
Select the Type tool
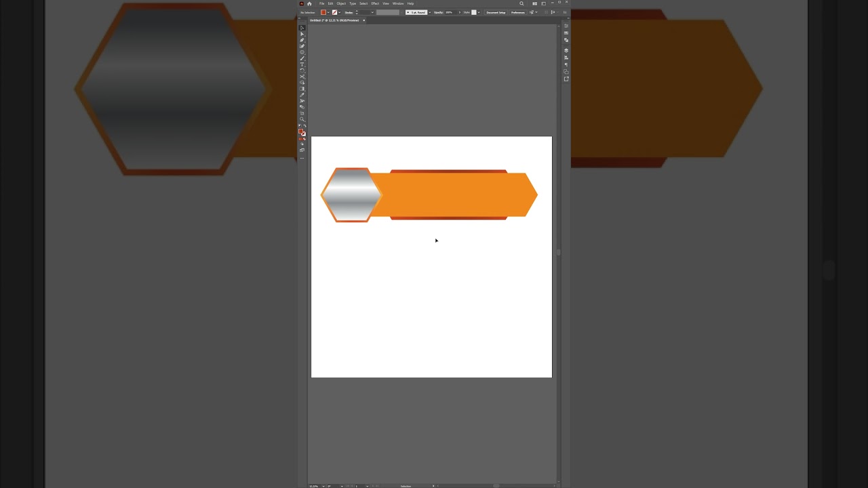click(x=302, y=64)
